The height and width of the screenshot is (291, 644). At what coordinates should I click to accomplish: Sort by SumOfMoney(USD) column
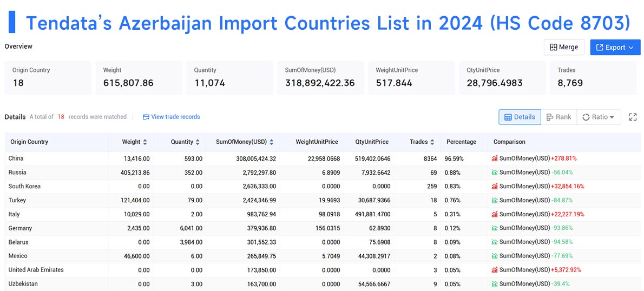(x=272, y=142)
